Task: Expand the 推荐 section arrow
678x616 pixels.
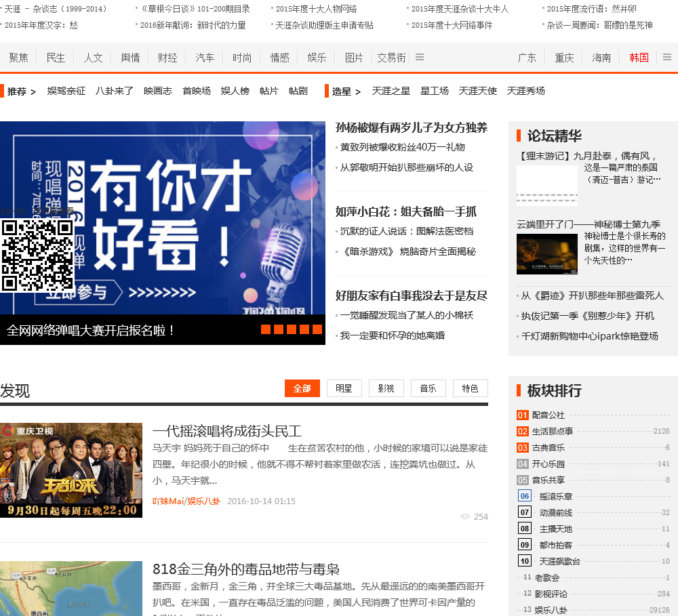Action: [x=33, y=91]
